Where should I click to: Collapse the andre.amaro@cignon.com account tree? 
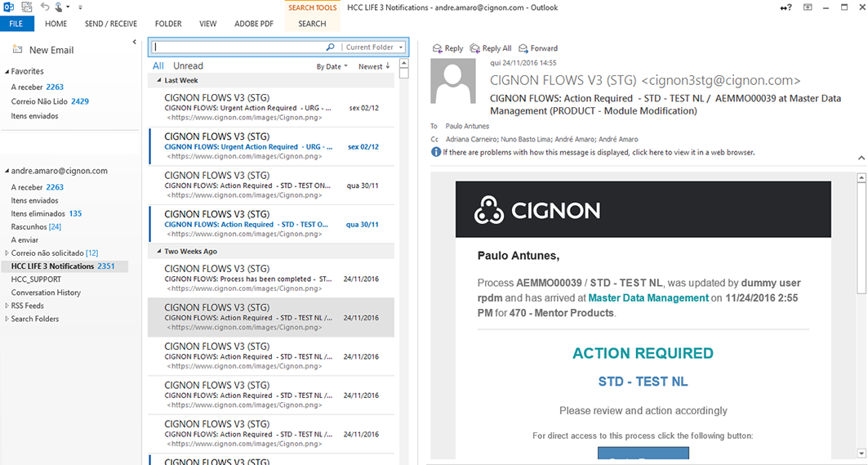(x=7, y=171)
